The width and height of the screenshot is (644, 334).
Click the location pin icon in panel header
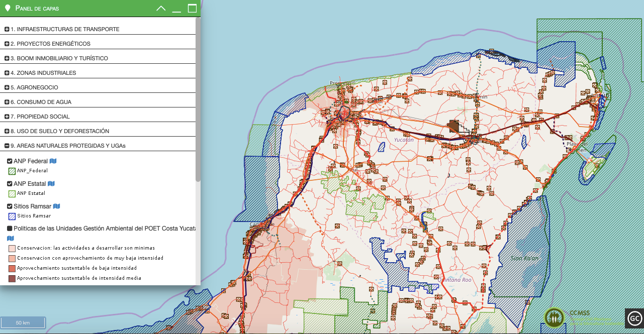pos(8,8)
